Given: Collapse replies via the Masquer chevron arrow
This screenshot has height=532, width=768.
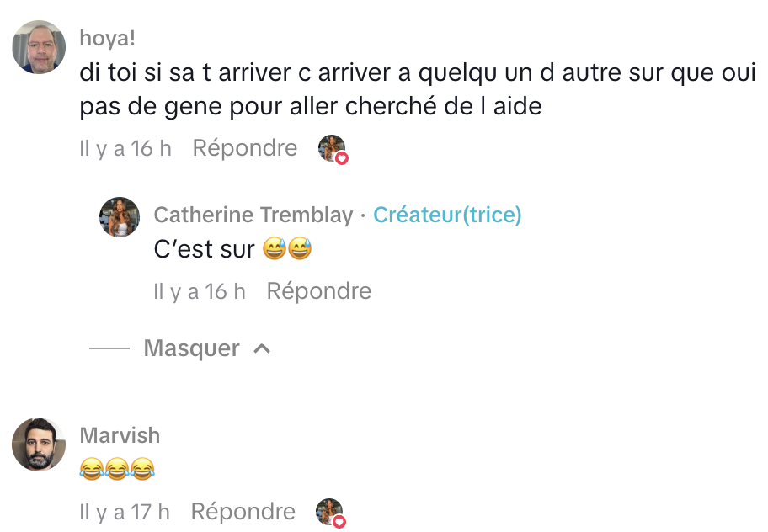Looking at the screenshot, I should click(x=262, y=348).
